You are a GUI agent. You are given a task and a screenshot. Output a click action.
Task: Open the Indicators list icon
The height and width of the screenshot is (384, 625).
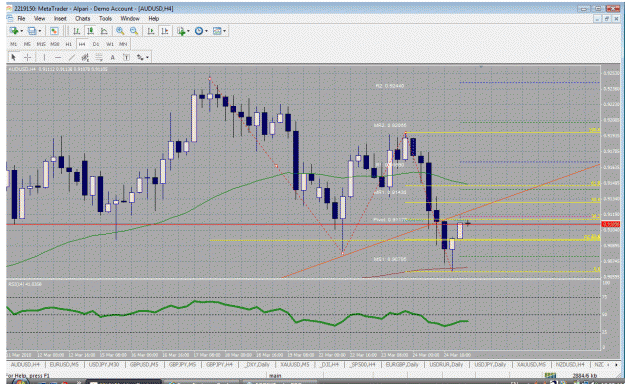pyautogui.click(x=181, y=31)
